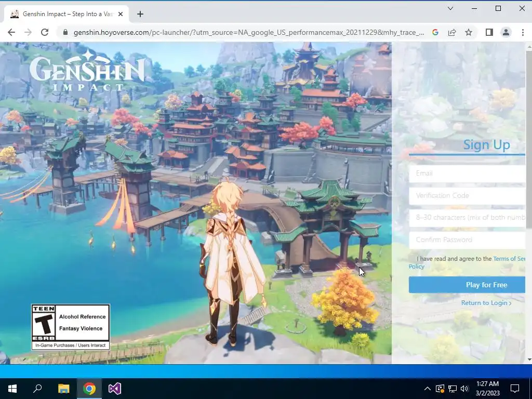Image resolution: width=532 pixels, height=399 pixels.
Task: Open File Explorer from the taskbar
Action: coord(63,389)
